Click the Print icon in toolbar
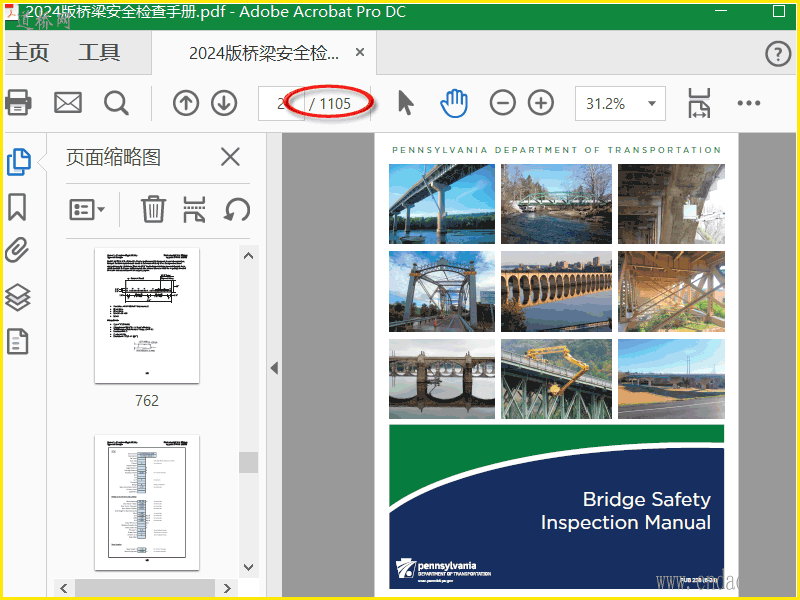 tap(18, 103)
